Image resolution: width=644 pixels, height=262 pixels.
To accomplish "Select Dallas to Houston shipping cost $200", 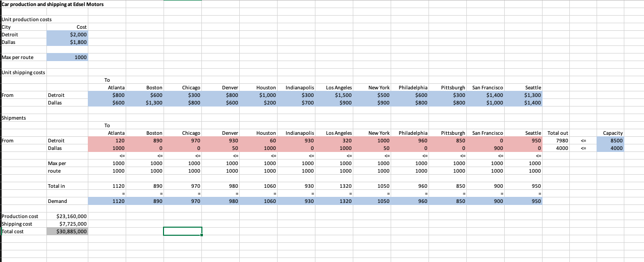I will pyautogui.click(x=258, y=102).
